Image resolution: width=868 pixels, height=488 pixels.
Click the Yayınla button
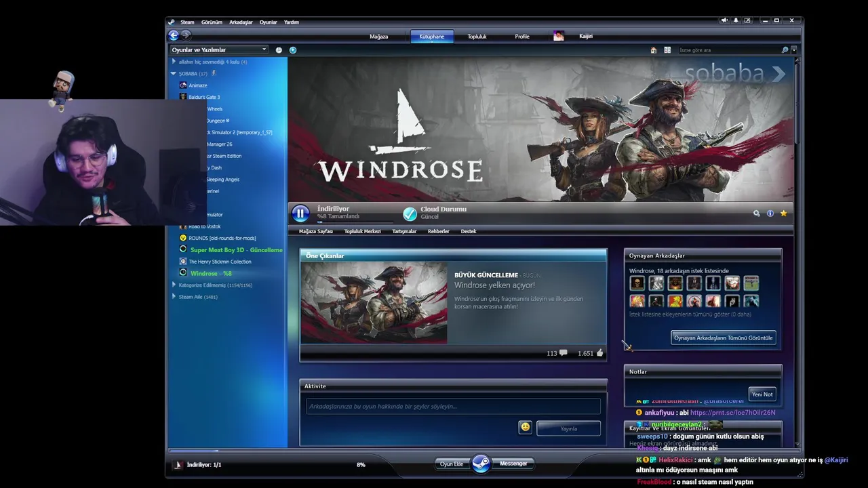pyautogui.click(x=568, y=428)
